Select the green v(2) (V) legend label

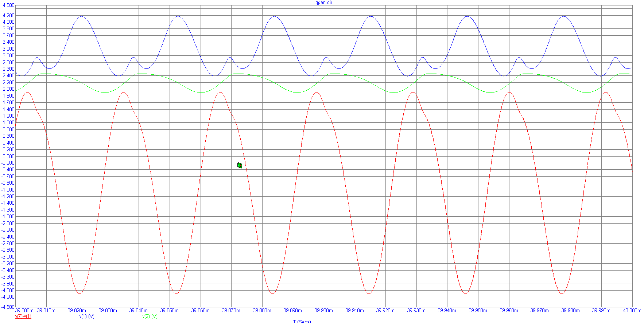click(150, 316)
